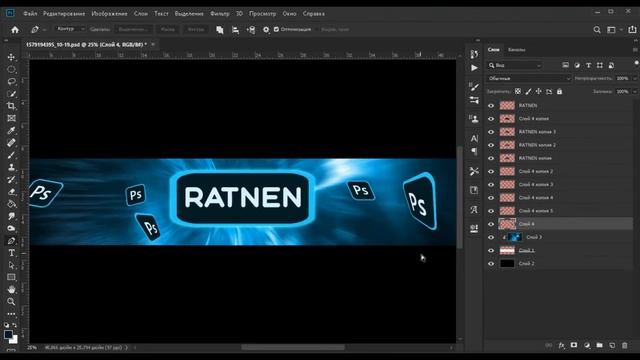Hide the Слой 4 копия layer

point(491,119)
